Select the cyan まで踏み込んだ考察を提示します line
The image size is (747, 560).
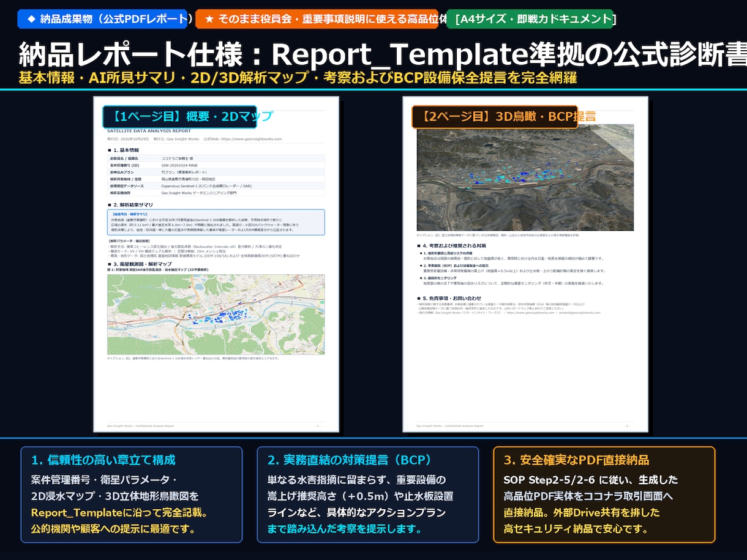(345, 529)
